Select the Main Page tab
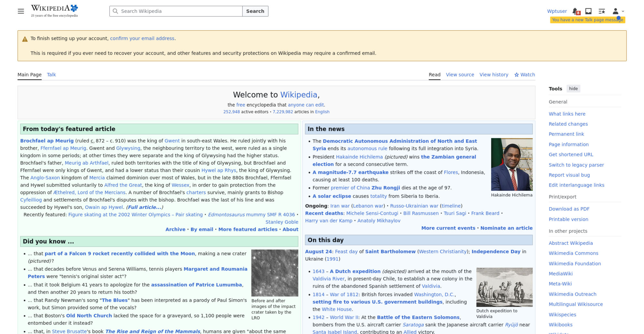 (x=30, y=75)
